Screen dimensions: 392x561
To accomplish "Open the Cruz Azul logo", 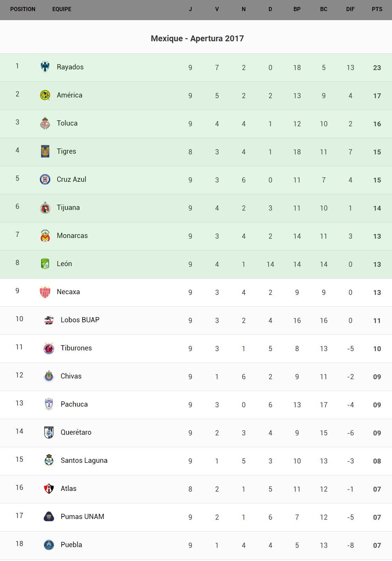I will click(45, 179).
